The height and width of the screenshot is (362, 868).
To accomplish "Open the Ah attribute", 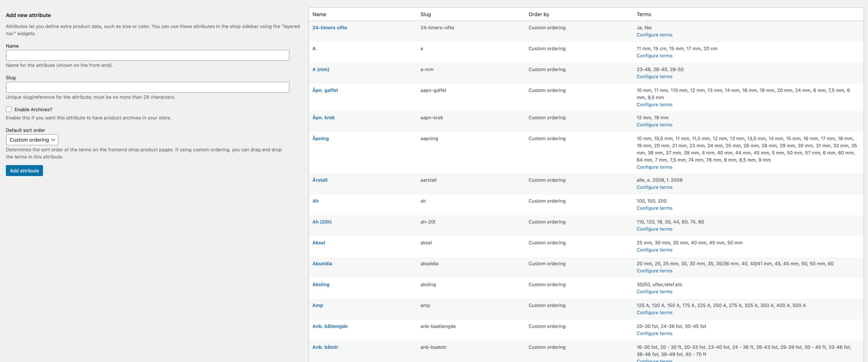I will tap(316, 201).
